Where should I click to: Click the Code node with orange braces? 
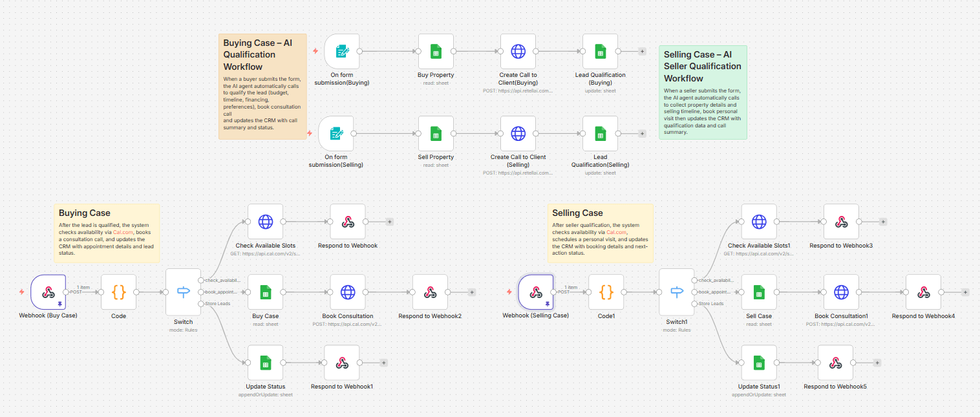pyautogui.click(x=119, y=292)
